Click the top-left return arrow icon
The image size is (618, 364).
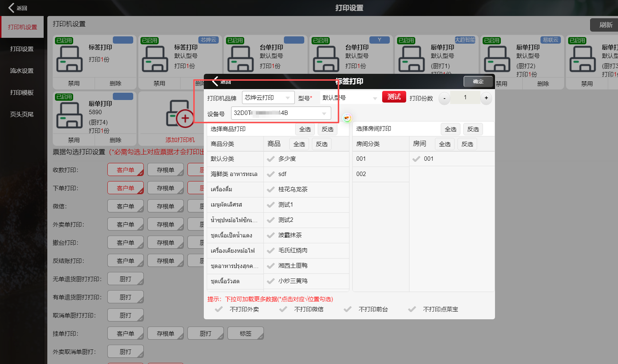tap(12, 8)
